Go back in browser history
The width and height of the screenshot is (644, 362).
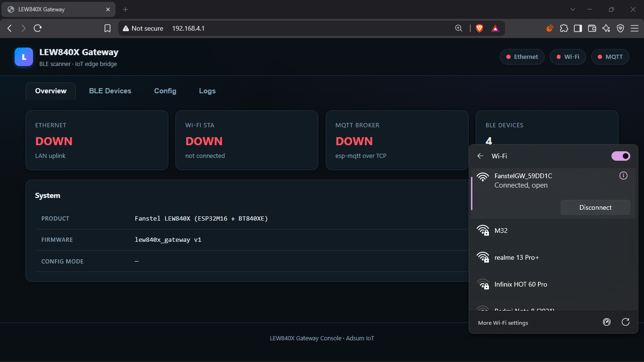point(9,28)
